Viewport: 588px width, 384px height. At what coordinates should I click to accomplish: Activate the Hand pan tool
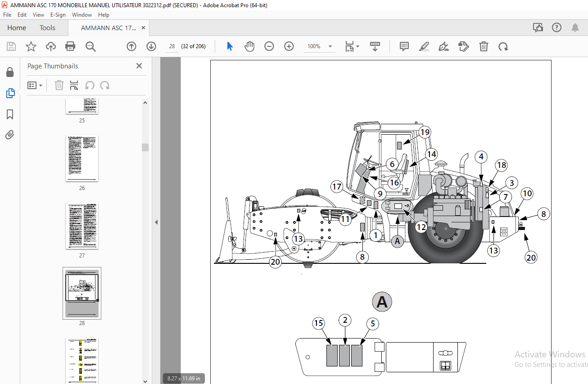pyautogui.click(x=249, y=46)
